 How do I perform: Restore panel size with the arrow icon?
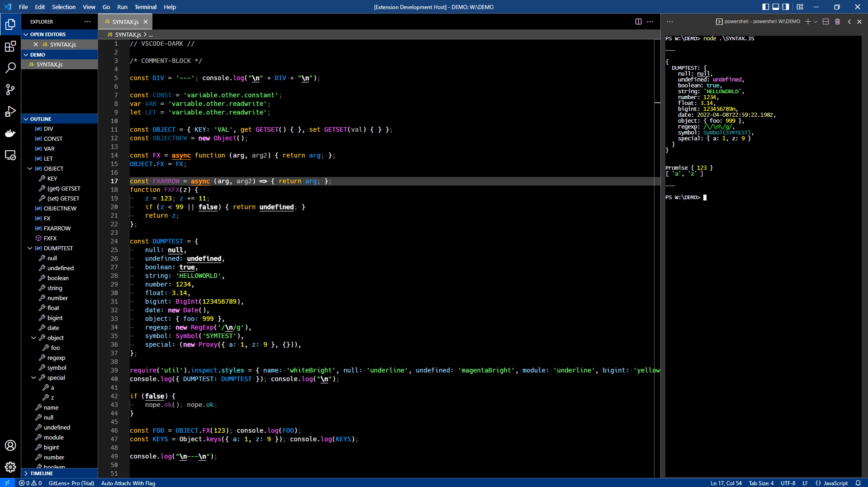click(x=849, y=22)
